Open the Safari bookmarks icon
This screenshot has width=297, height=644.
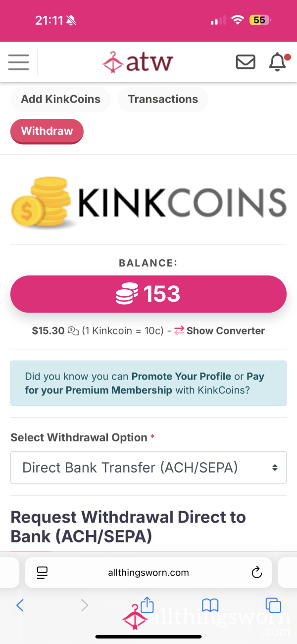[210, 605]
